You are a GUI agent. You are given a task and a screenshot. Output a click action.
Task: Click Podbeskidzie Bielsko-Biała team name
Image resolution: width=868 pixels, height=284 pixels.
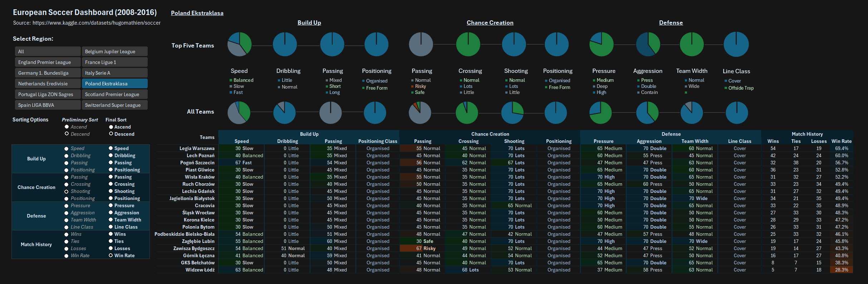coord(185,234)
